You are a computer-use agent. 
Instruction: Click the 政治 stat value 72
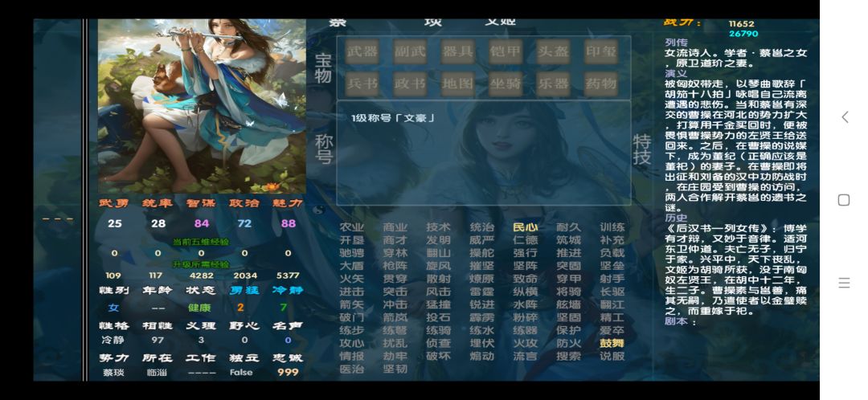(244, 223)
